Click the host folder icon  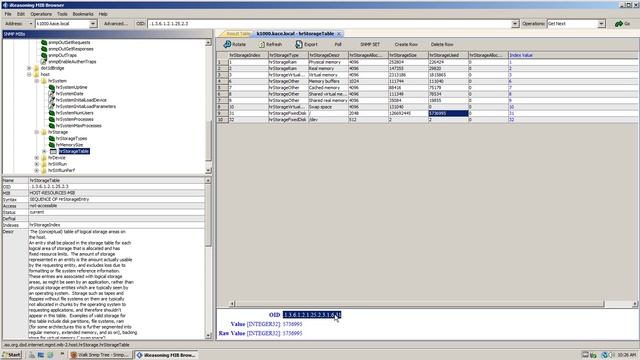coord(37,75)
